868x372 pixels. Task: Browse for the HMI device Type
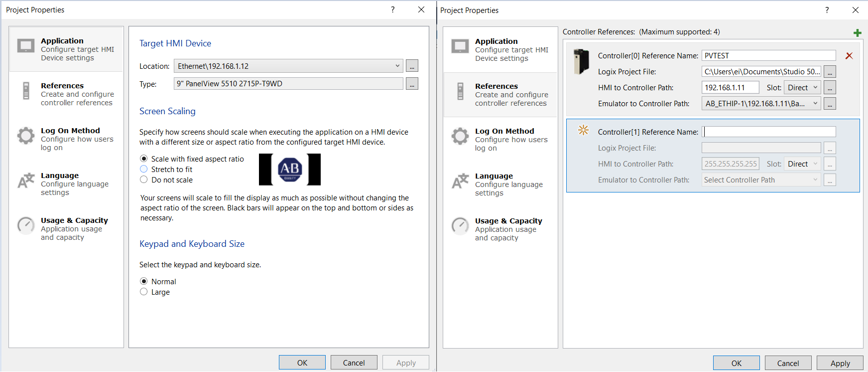[412, 84]
